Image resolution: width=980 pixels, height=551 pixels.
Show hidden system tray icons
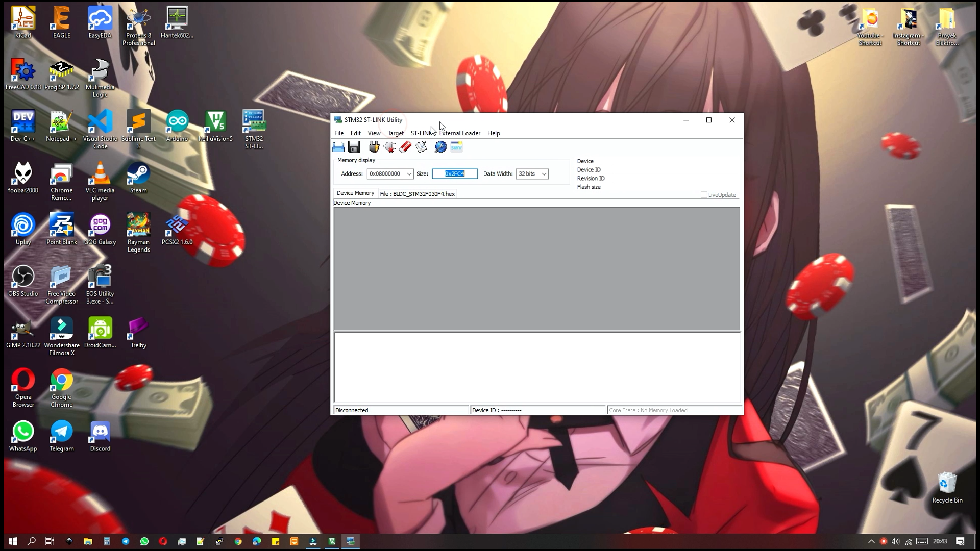871,541
